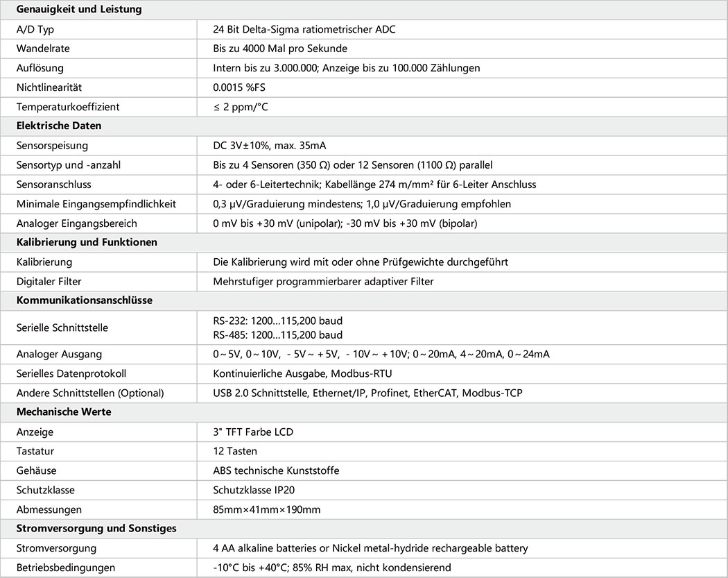Click the 'Abmessungen' value '85mm×41mm×190mm'
728x578 pixels.
[267, 509]
